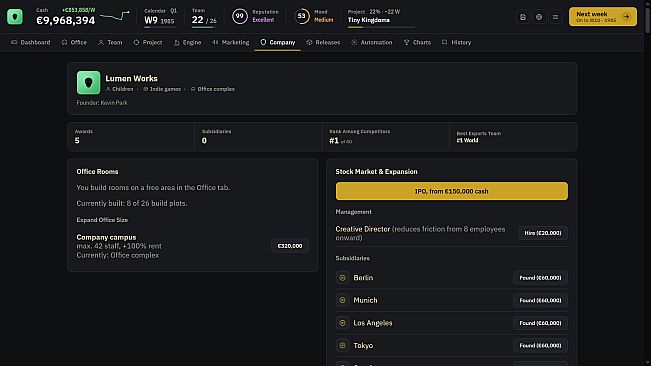The width and height of the screenshot is (651, 366).
Task: Click the calendar W9 progress bar
Action: click(x=159, y=27)
